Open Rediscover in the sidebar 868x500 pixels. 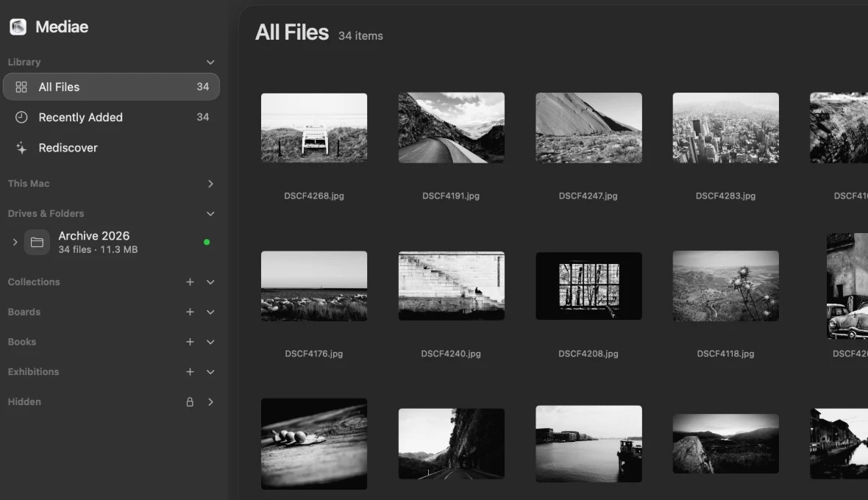point(111,148)
